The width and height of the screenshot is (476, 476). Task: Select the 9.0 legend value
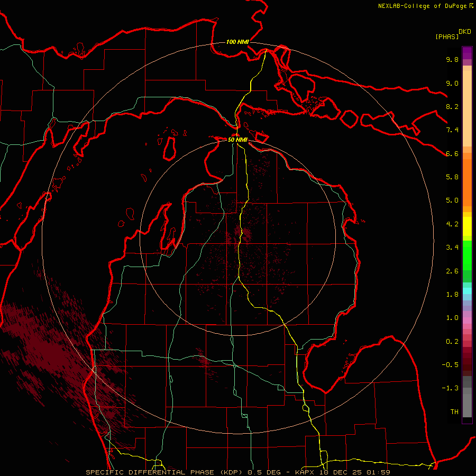[452, 83]
